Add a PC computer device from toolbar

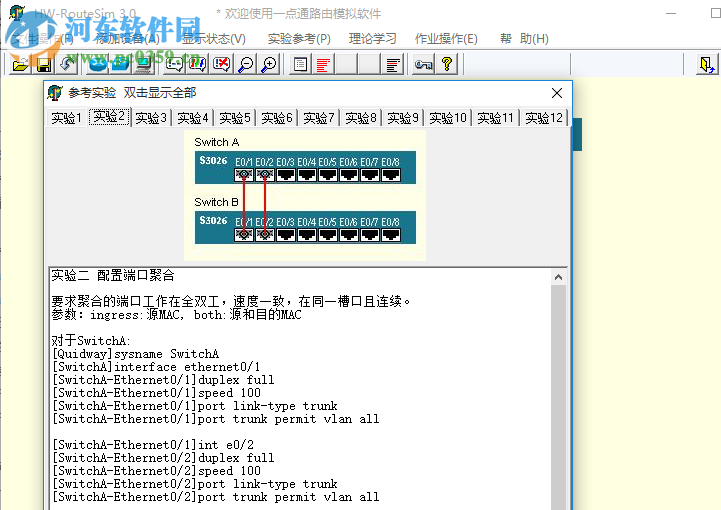(x=144, y=64)
